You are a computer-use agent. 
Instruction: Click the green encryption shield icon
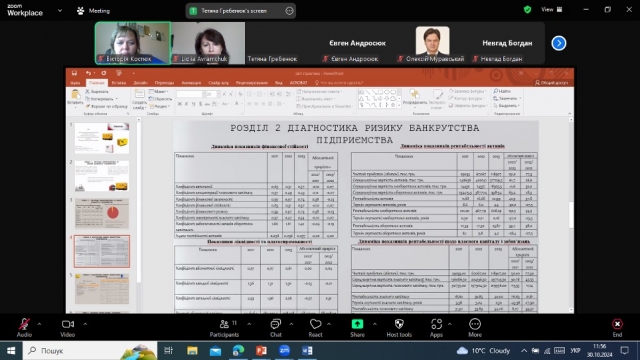(x=527, y=9)
